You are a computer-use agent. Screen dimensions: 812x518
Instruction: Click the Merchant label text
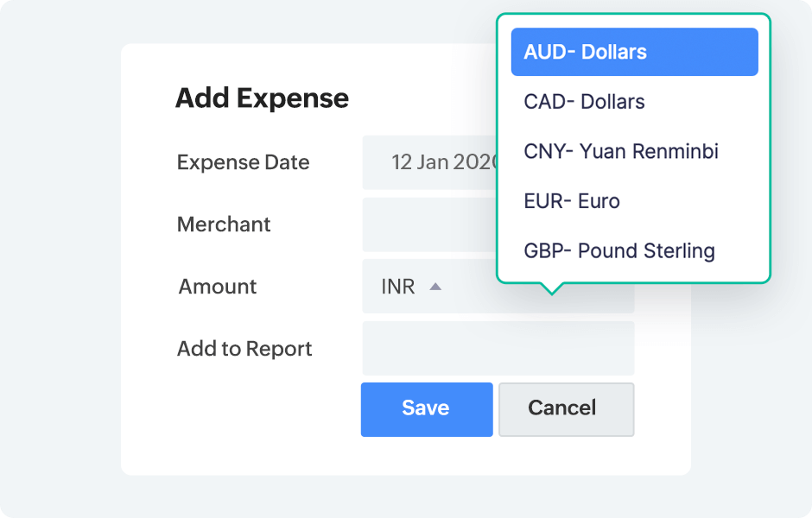tap(224, 224)
